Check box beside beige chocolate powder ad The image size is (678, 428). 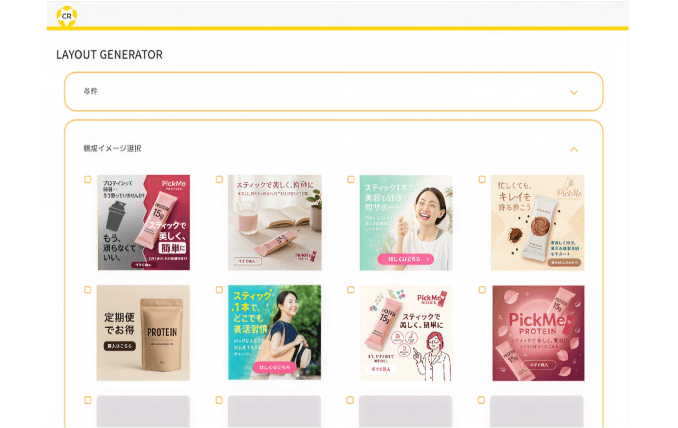pyautogui.click(x=482, y=179)
